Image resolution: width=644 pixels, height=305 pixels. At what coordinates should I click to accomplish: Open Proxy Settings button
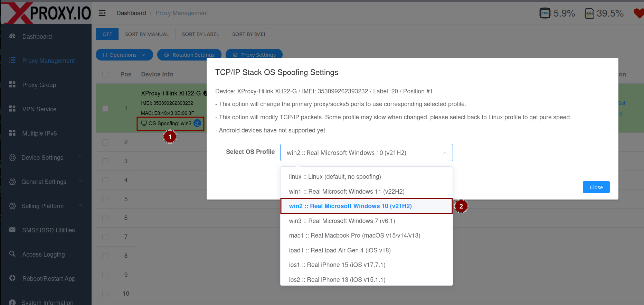(254, 55)
